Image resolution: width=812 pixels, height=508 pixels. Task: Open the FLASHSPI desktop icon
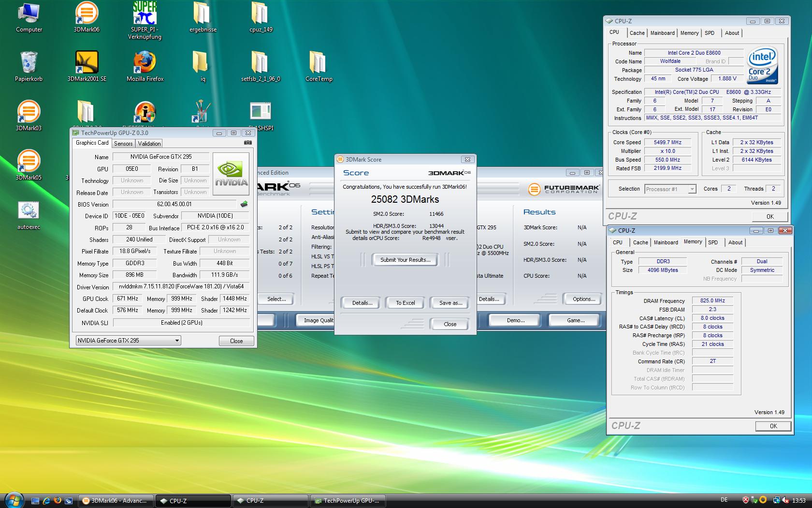pyautogui.click(x=261, y=116)
